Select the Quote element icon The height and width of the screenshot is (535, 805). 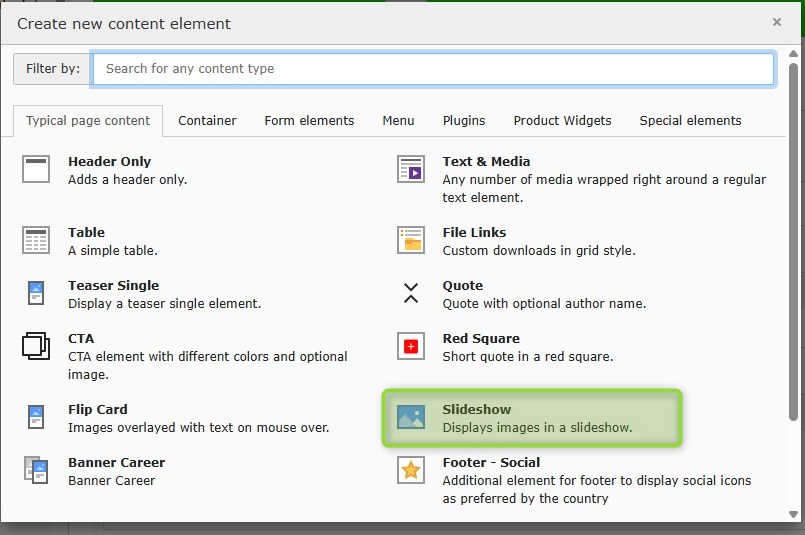(411, 293)
